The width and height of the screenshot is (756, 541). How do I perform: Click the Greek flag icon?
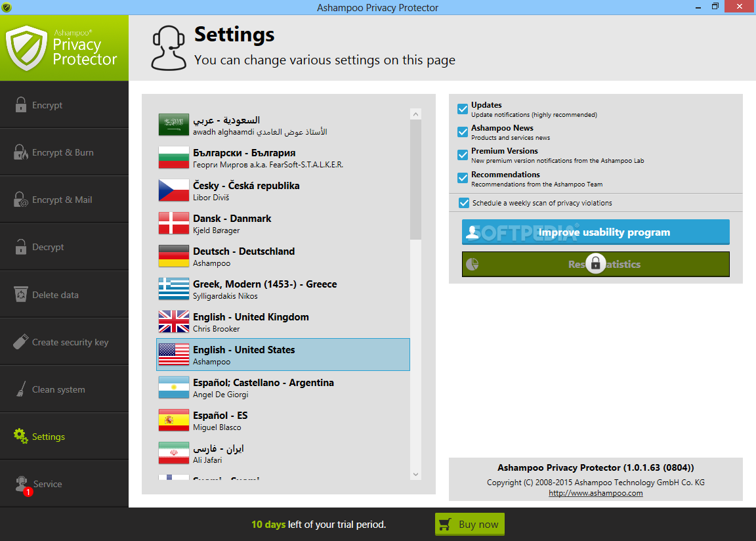[173, 289]
